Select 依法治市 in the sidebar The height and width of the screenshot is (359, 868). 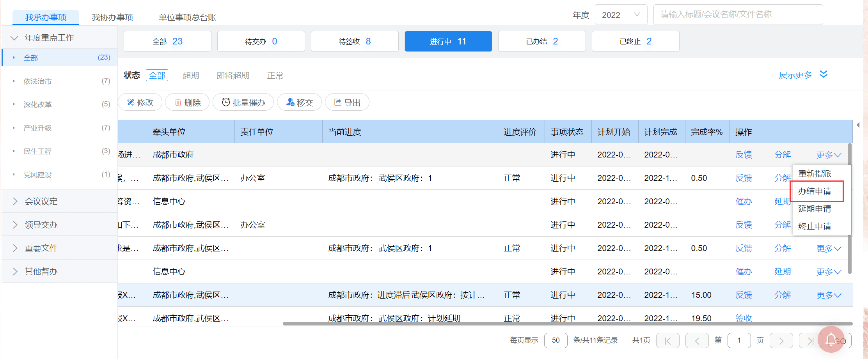coord(60,81)
